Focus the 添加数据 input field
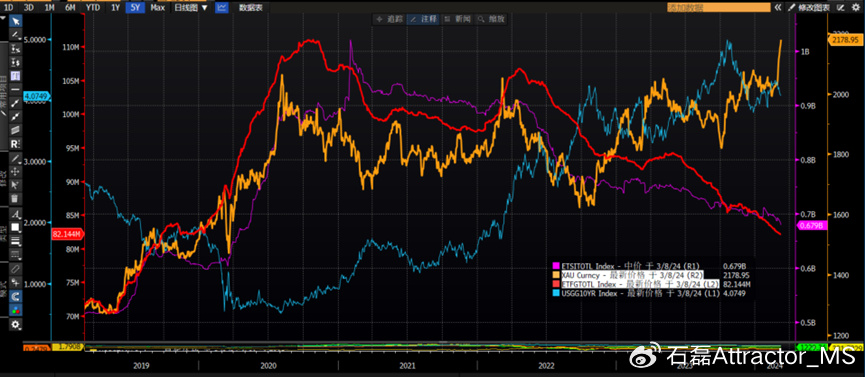The width and height of the screenshot is (865, 377). pyautogui.click(x=719, y=7)
